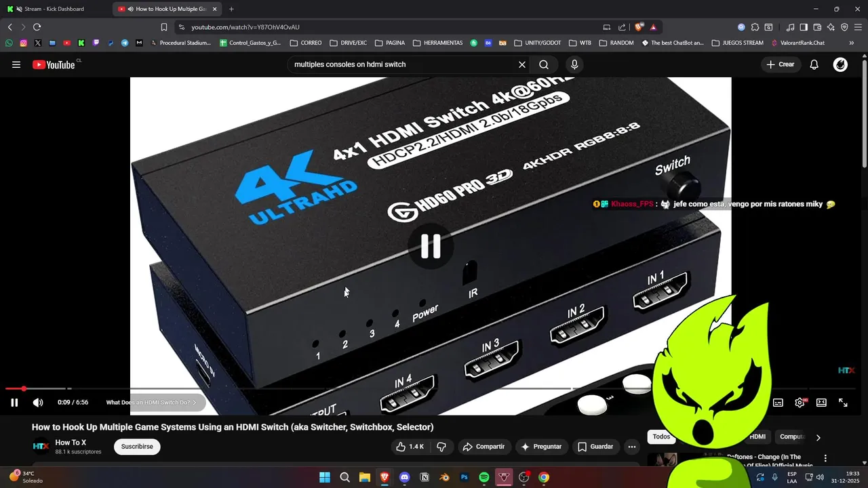Open the How To X channel name
868x488 pixels.
click(71, 443)
